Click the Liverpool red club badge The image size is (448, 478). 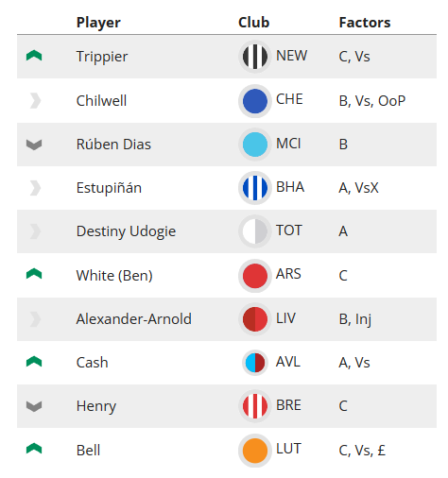255,319
